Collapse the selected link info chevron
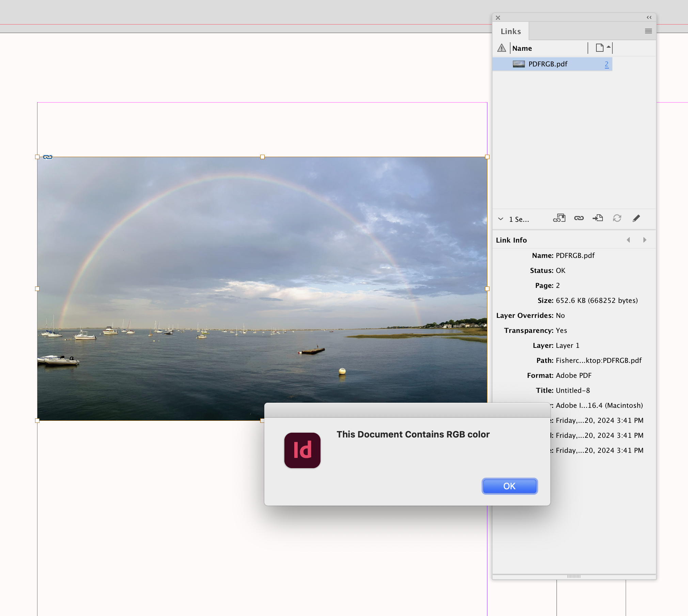This screenshot has height=616, width=688. point(500,219)
